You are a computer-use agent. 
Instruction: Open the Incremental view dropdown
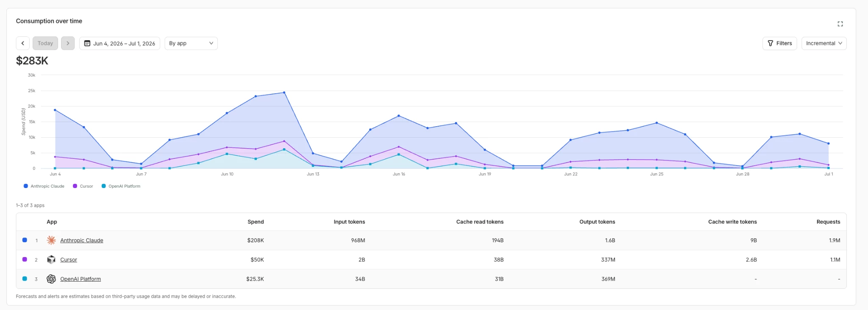(x=824, y=43)
